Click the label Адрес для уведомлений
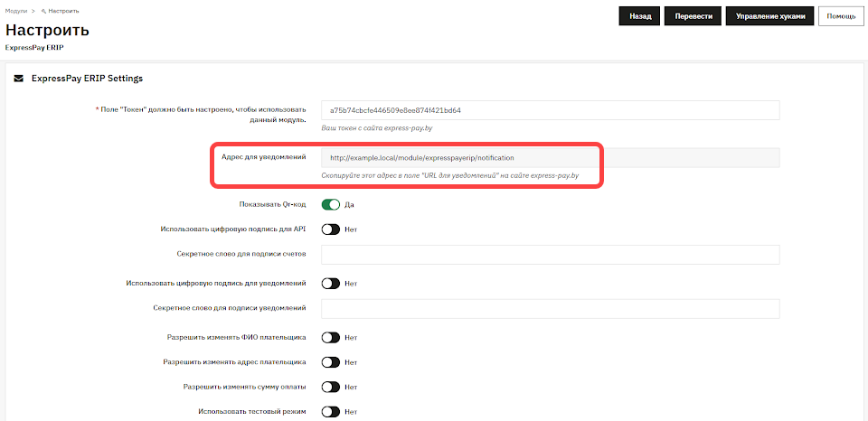The height and width of the screenshot is (421, 868). pos(264,157)
